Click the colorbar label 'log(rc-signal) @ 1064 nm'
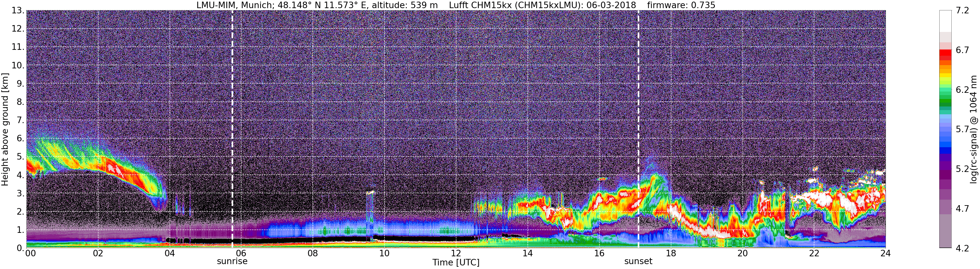The height and width of the screenshot is (269, 980). 974,129
